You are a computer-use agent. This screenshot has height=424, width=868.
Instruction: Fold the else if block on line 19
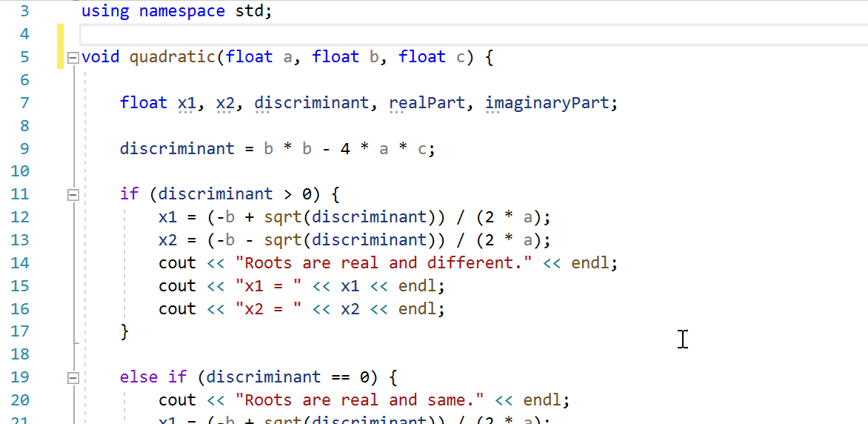pyautogui.click(x=72, y=377)
